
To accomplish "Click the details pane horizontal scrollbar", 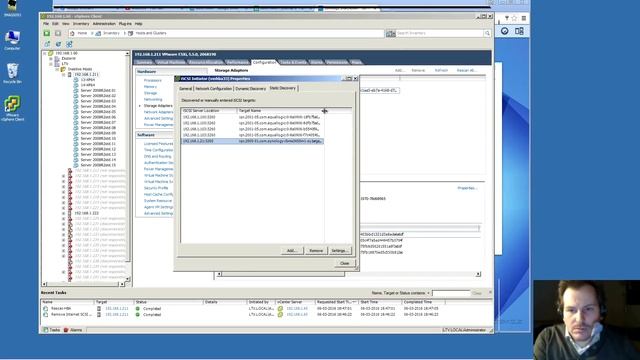I will [x=348, y=274].
